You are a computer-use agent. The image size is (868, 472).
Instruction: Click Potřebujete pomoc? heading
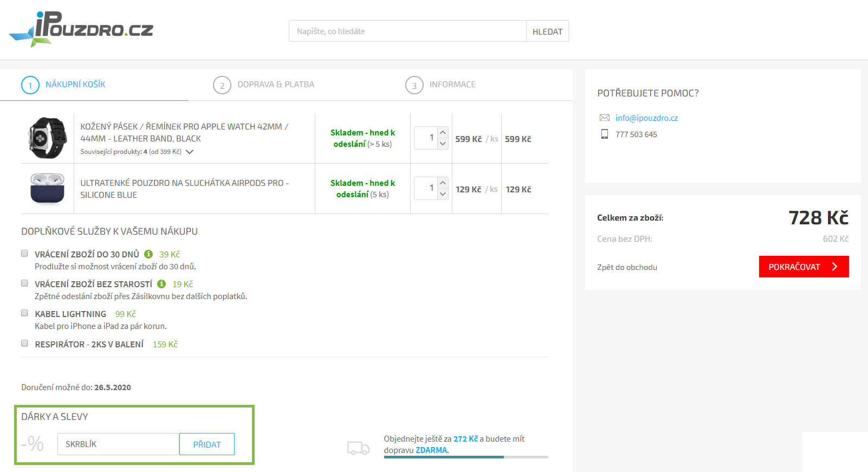click(648, 93)
